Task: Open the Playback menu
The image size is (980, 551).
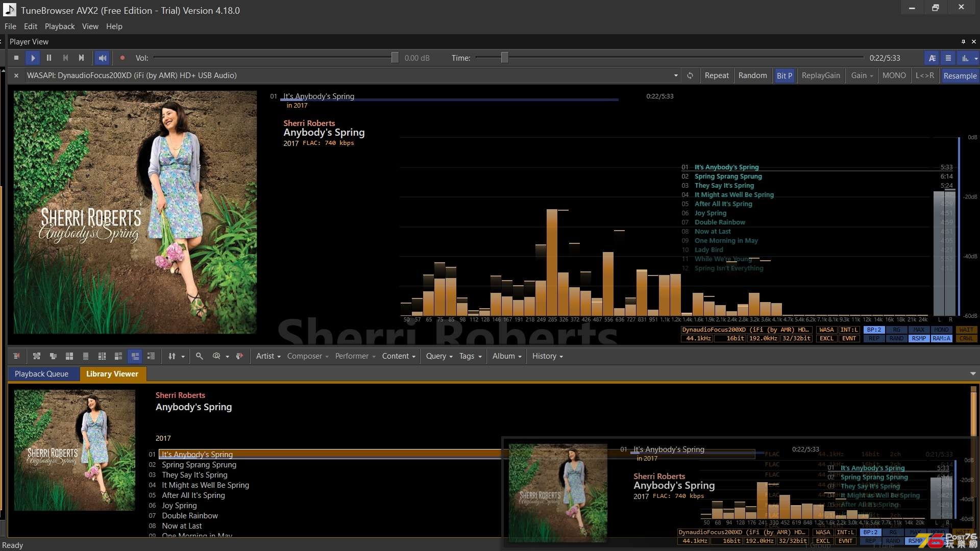Action: pos(60,27)
